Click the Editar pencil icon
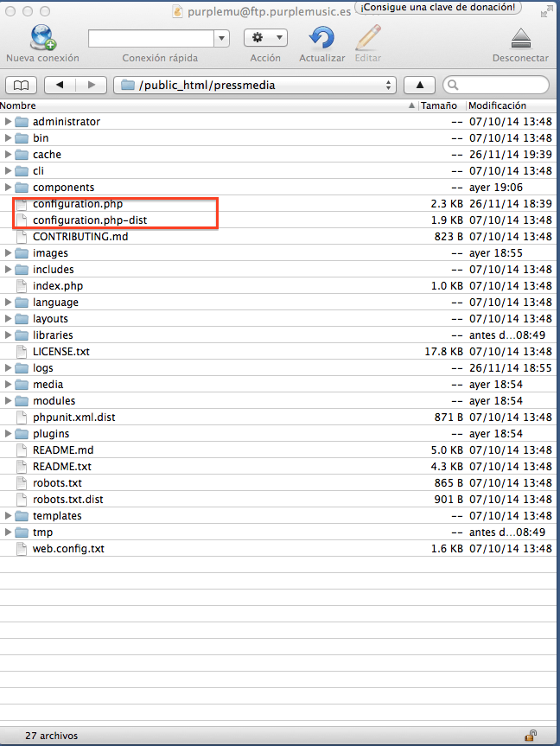Image resolution: width=560 pixels, height=746 pixels. pyautogui.click(x=368, y=37)
